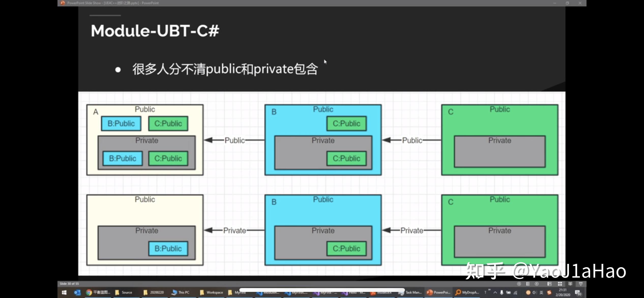Viewport: 644px width, 298px height.
Task: Zoom into slide with the magnifier control
Action: (570, 283)
